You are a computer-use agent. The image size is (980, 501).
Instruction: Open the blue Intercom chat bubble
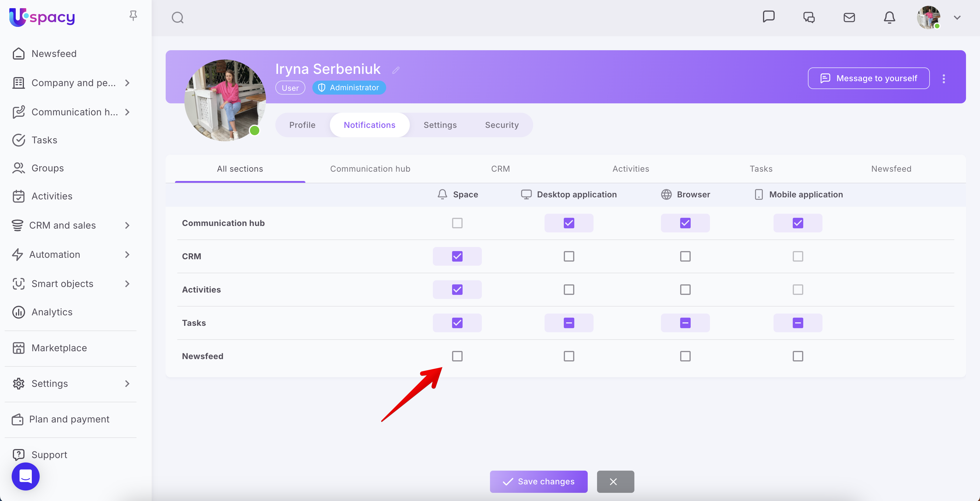[25, 476]
